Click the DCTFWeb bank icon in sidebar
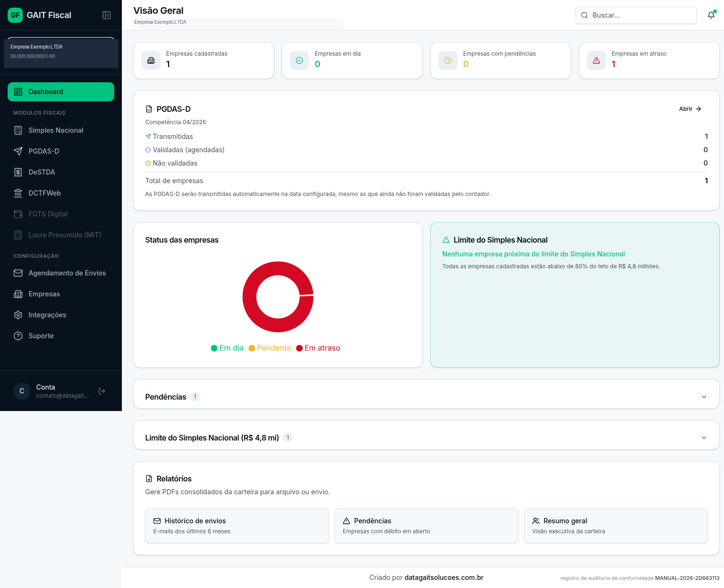The height and width of the screenshot is (588, 724). [x=18, y=193]
